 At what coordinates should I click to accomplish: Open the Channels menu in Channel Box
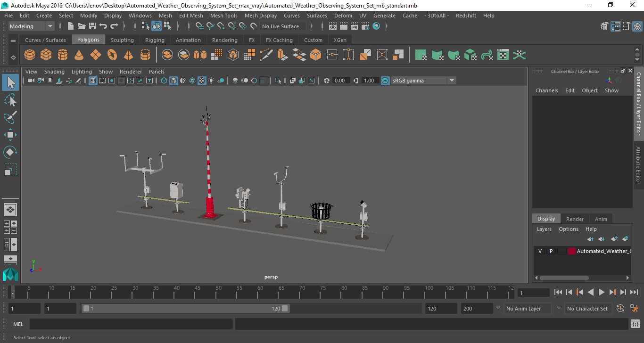point(546,90)
